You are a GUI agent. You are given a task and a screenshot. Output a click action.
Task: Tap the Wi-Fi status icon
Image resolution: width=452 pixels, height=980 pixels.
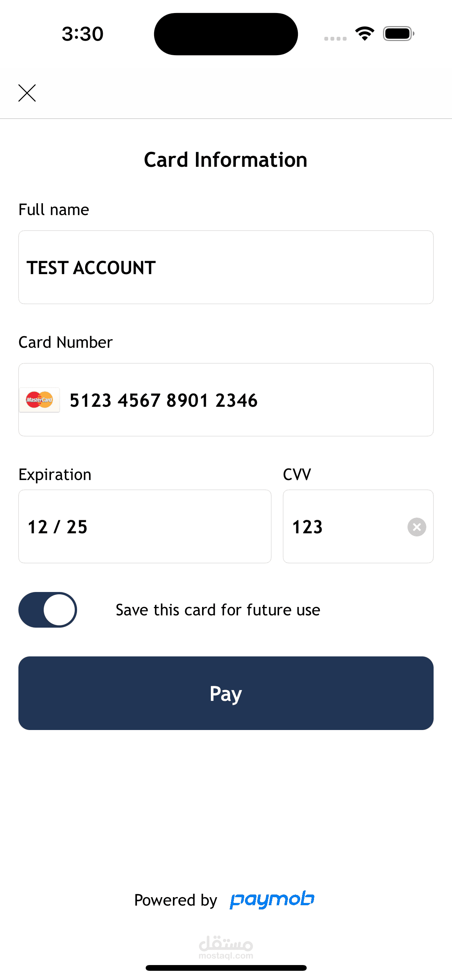[x=365, y=34]
